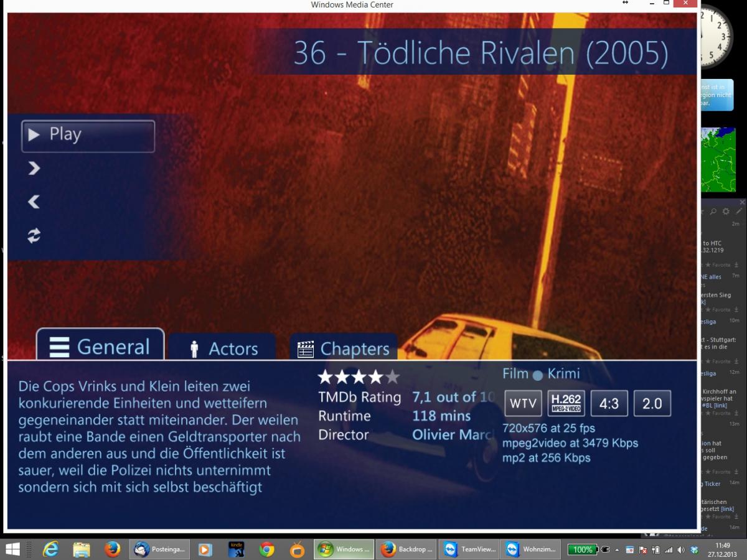The image size is (747, 560).
Task: Start the movie with the Play button
Action: pyautogui.click(x=88, y=136)
